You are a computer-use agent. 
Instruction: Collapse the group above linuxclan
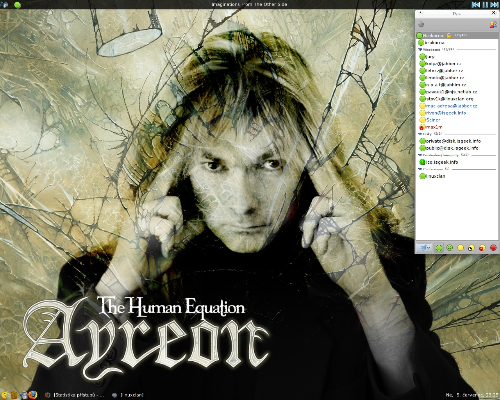(x=420, y=169)
